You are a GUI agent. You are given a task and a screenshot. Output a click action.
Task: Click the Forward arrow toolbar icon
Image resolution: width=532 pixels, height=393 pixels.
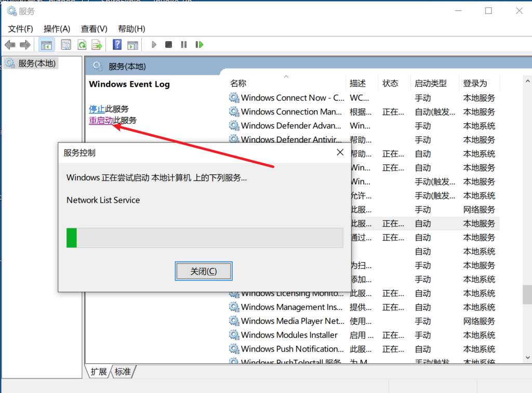tap(25, 45)
